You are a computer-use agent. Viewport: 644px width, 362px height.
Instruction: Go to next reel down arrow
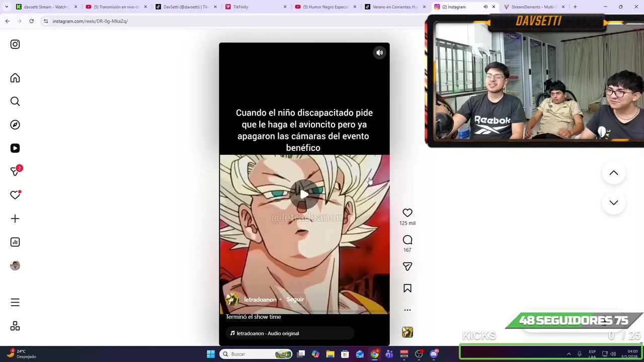pyautogui.click(x=614, y=203)
